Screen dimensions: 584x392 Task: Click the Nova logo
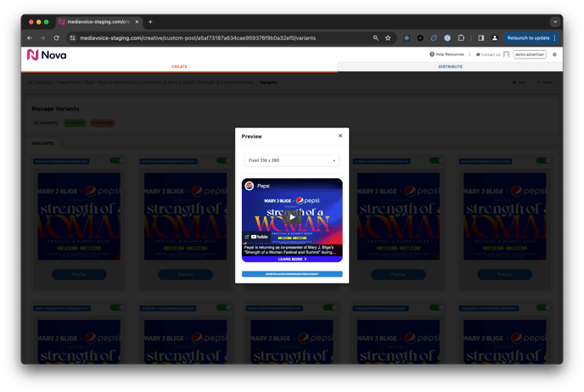coord(46,54)
